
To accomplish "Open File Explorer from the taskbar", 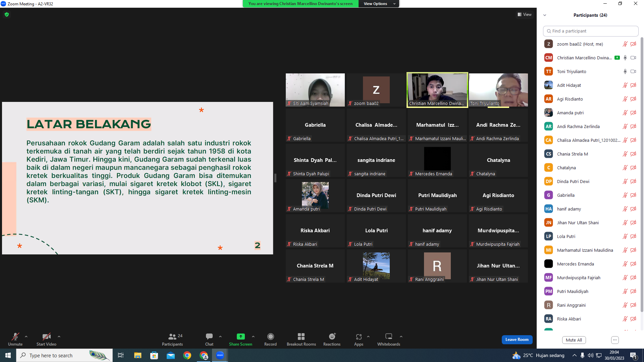I will (x=138, y=355).
